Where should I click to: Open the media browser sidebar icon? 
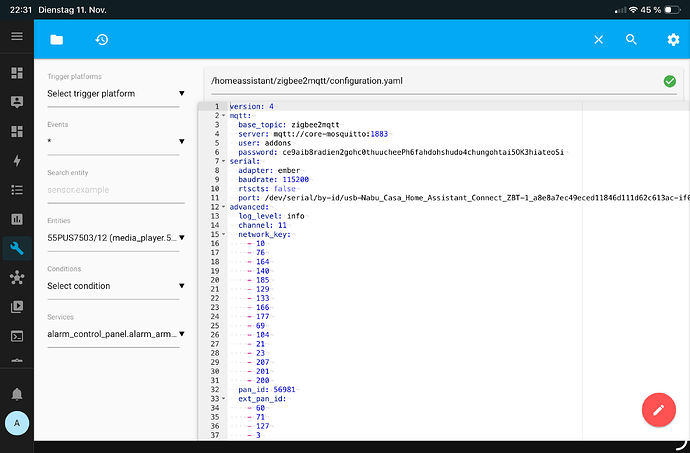coord(17,307)
